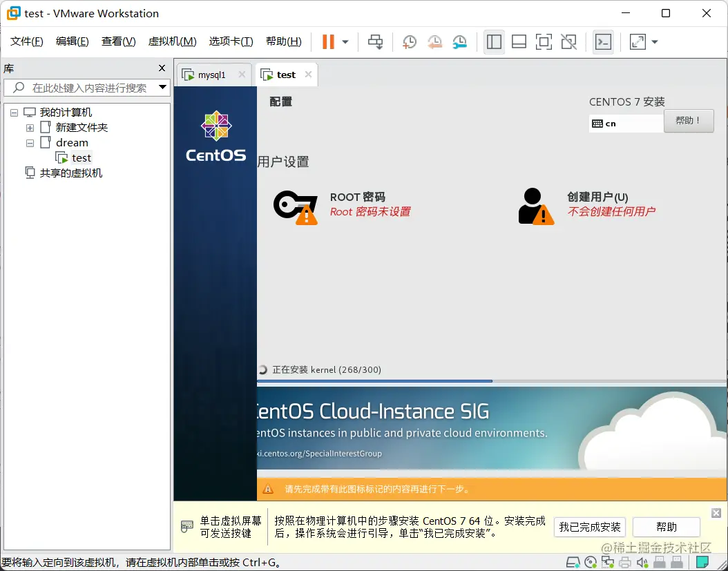The image size is (728, 571).
Task: Open the 选项卡(T) menu
Action: (231, 42)
